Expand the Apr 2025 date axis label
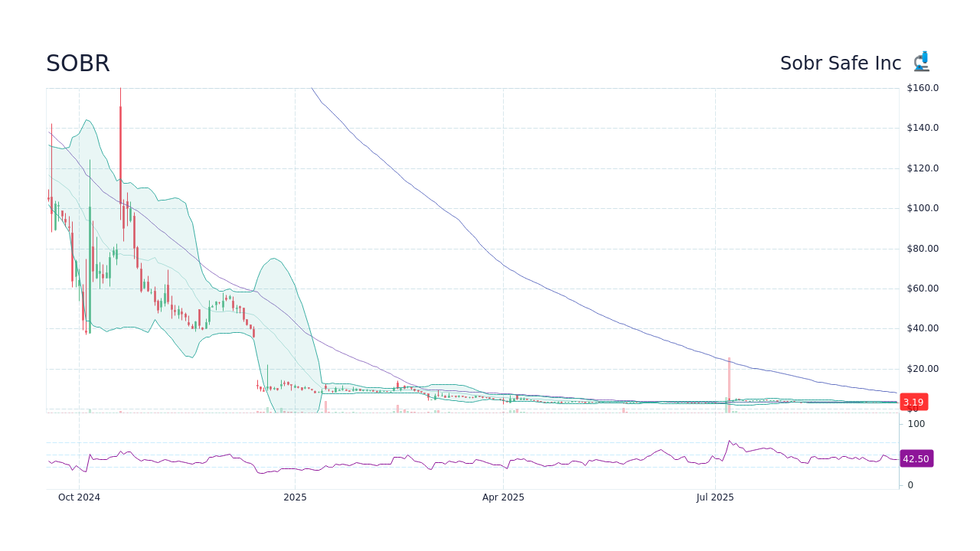The width and height of the screenshot is (980, 551). pyautogui.click(x=503, y=497)
